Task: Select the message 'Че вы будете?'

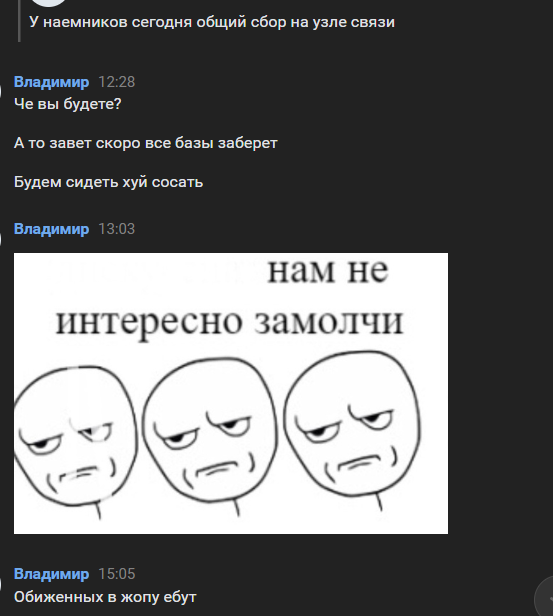Action: (68, 104)
